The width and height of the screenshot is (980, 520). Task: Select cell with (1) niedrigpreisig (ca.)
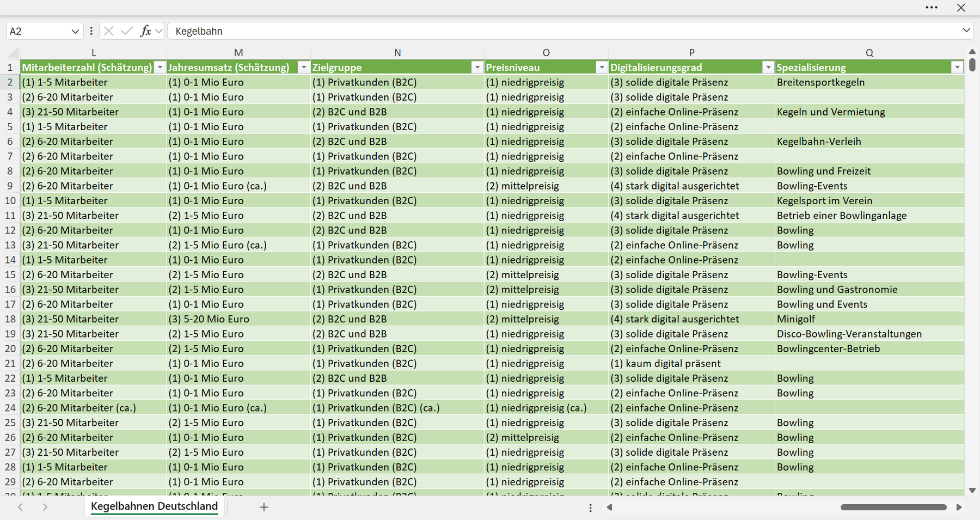(x=546, y=408)
